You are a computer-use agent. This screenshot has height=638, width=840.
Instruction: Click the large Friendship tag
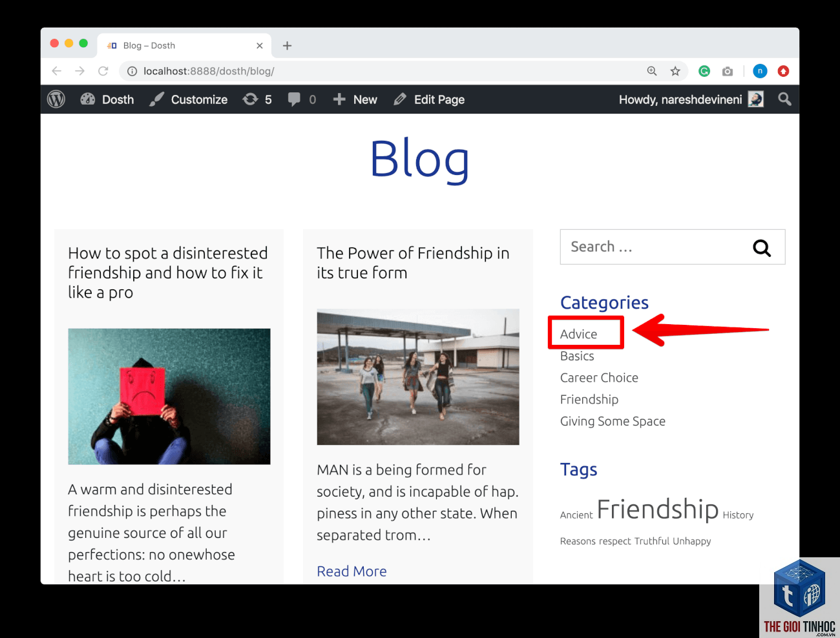pos(657,509)
